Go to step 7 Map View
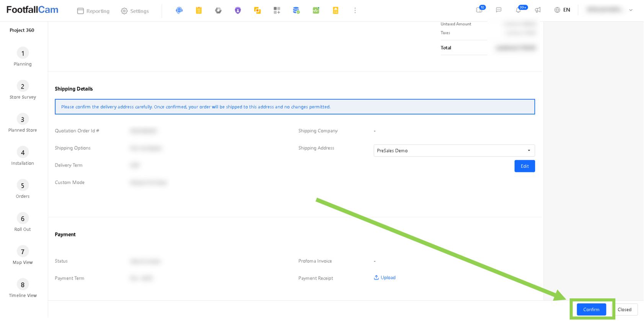The height and width of the screenshot is (321, 644). pyautogui.click(x=23, y=256)
